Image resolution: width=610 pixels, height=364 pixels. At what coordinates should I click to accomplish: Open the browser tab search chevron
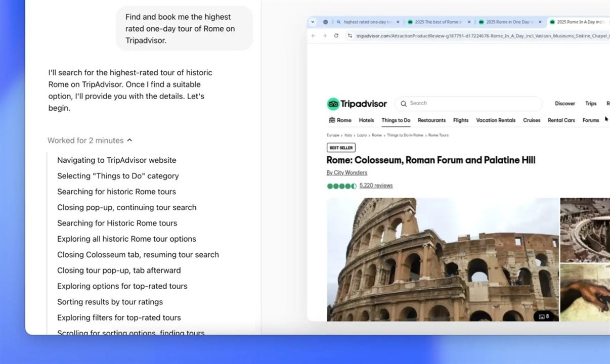312,21
